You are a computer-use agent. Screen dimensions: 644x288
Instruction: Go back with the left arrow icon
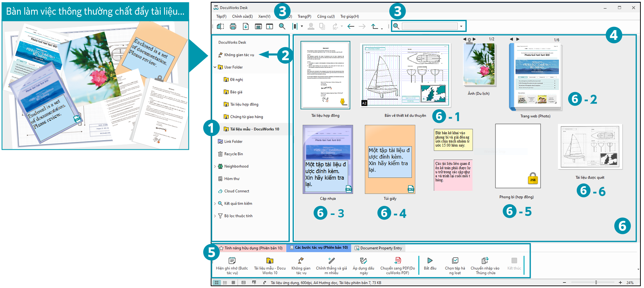coord(351,26)
